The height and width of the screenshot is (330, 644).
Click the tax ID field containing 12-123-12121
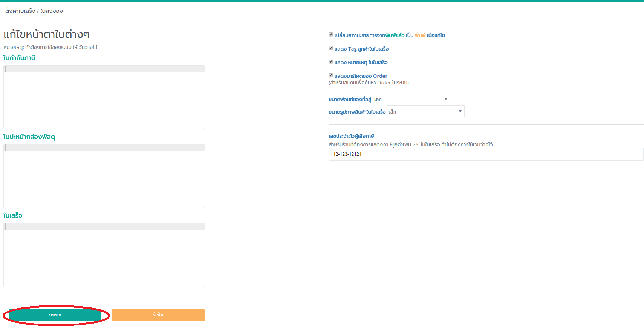pyautogui.click(x=486, y=154)
